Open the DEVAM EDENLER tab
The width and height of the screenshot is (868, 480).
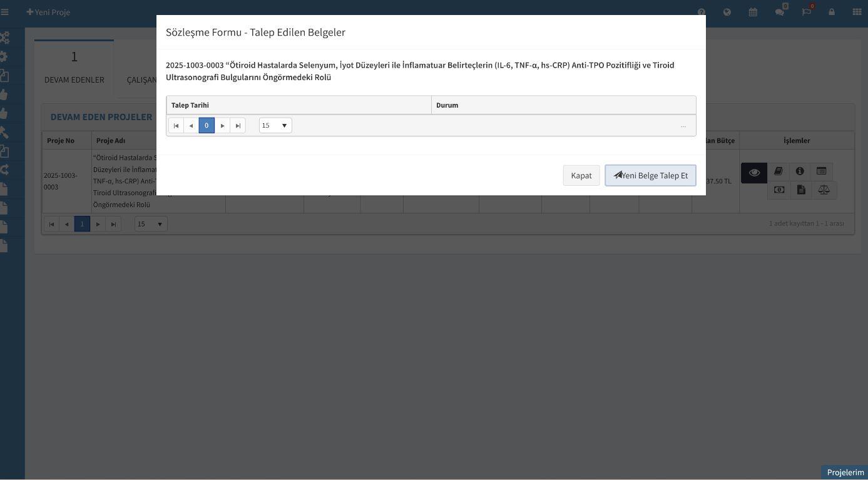tap(74, 69)
